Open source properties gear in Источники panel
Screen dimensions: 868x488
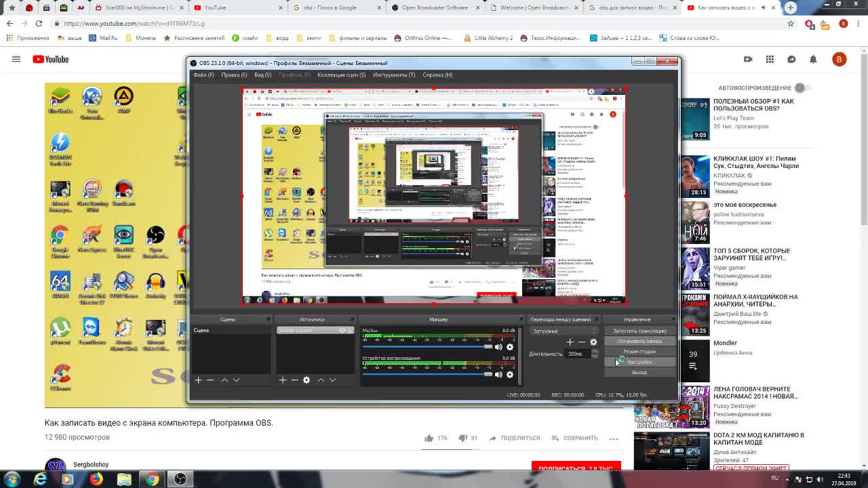(x=307, y=380)
